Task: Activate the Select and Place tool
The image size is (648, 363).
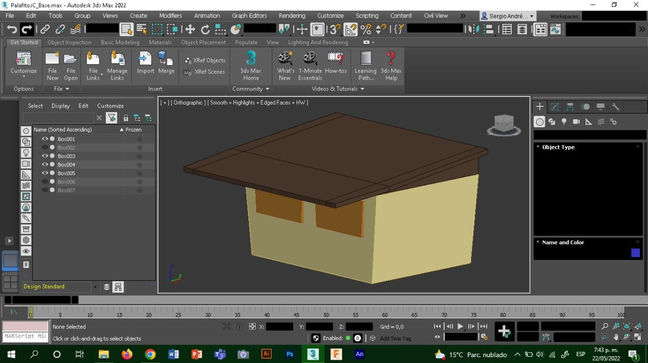Action: [236, 29]
